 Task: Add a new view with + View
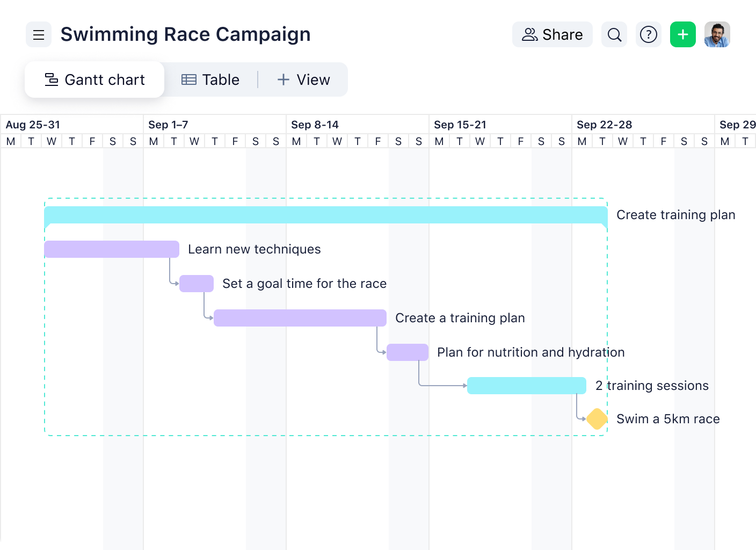(x=303, y=79)
